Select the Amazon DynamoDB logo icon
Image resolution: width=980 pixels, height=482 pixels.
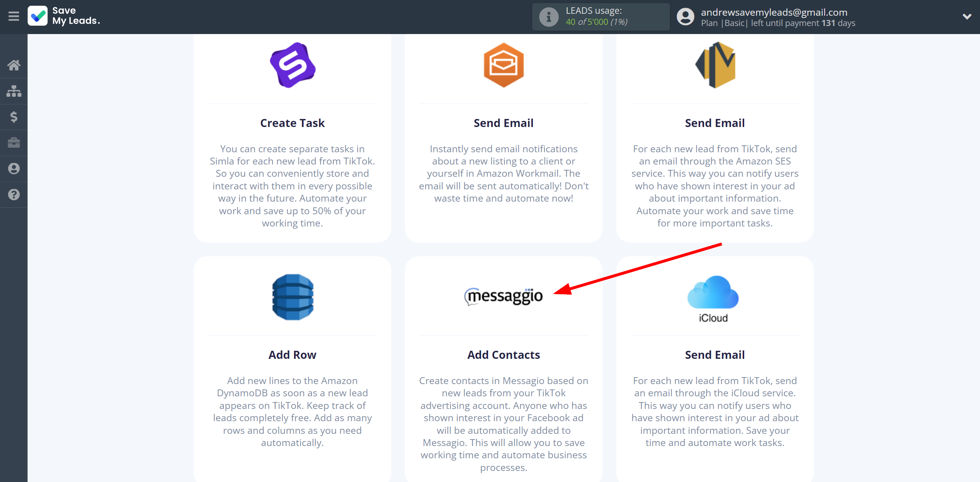pos(292,297)
